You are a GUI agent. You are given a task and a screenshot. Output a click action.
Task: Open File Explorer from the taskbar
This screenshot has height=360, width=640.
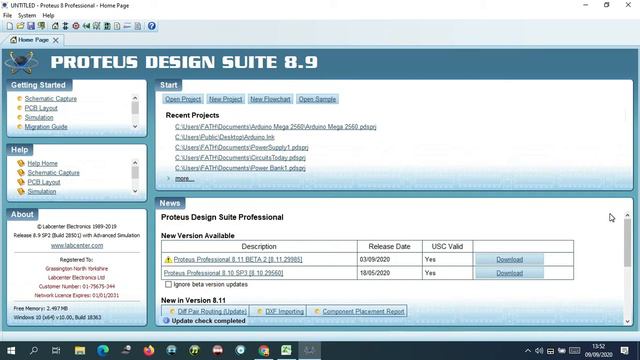coord(80,351)
